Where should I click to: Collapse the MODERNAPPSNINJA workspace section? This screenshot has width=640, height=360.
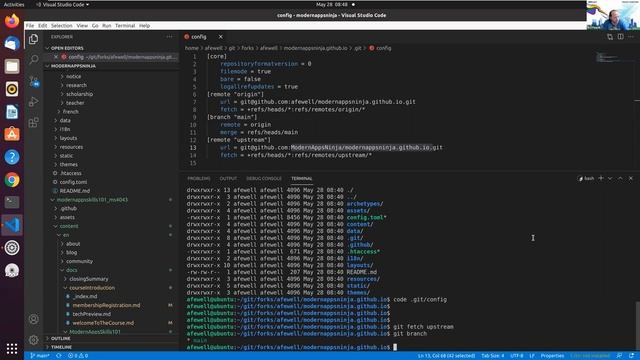click(110, 66)
